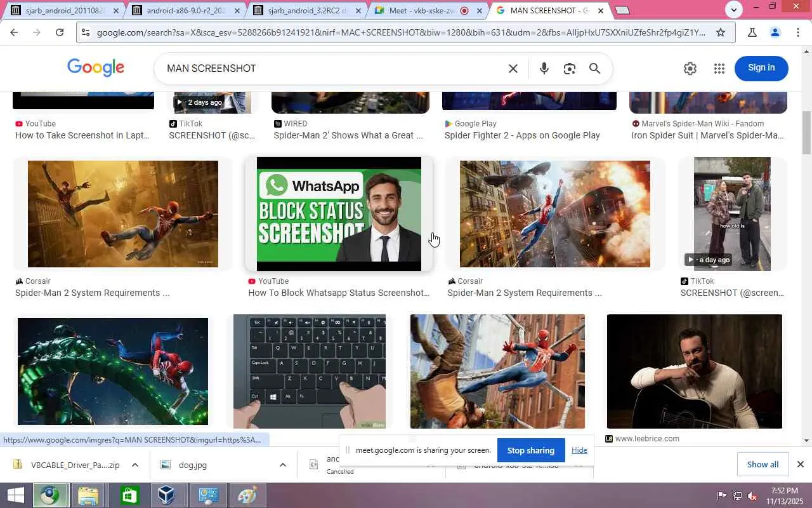812x508 pixels.
Task: Open the Spider Fighter 2 Google Play result
Action: (x=522, y=135)
